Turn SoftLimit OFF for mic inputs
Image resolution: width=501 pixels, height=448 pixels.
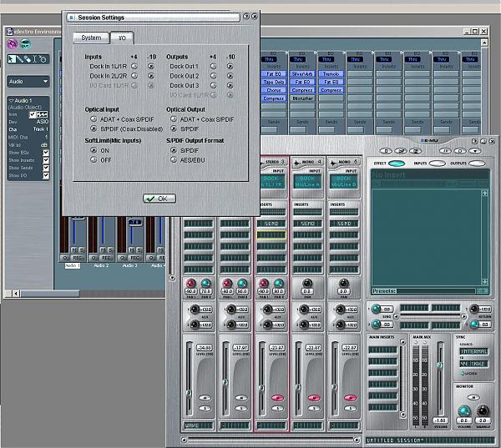tap(92, 159)
